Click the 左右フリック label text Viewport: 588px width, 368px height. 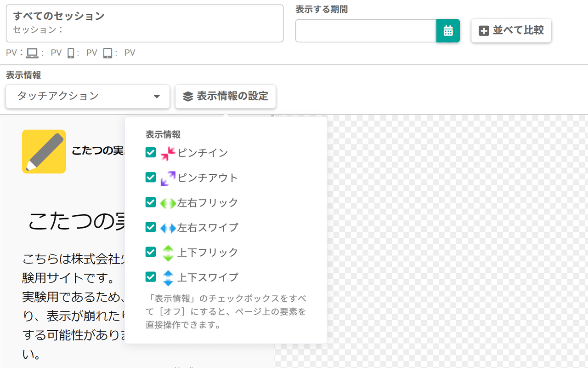coord(208,202)
